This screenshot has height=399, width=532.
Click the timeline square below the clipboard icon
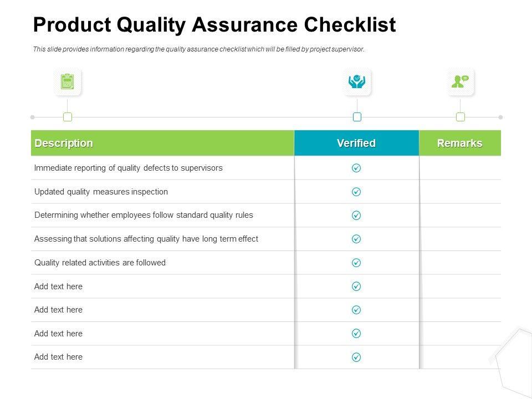click(x=68, y=117)
